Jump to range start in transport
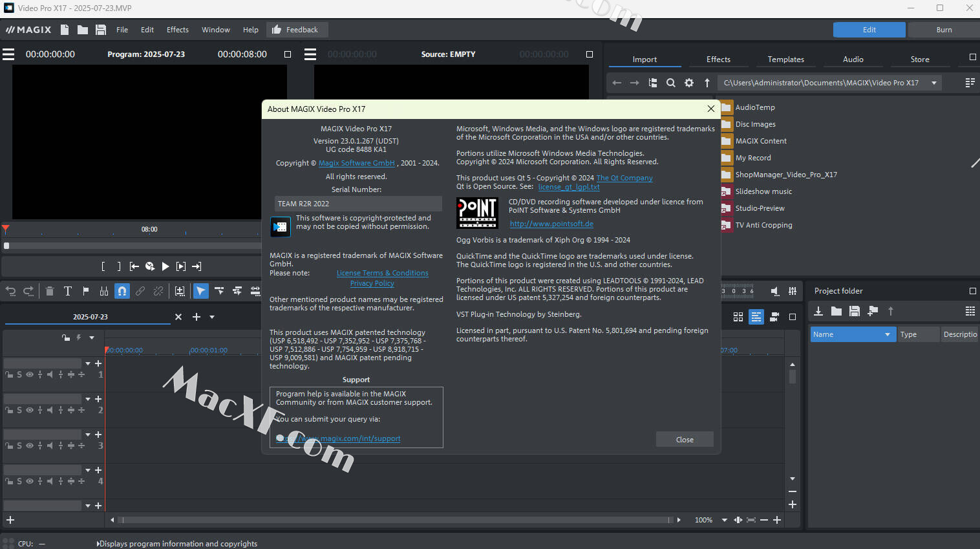Image resolution: width=980 pixels, height=549 pixels. 134,266
